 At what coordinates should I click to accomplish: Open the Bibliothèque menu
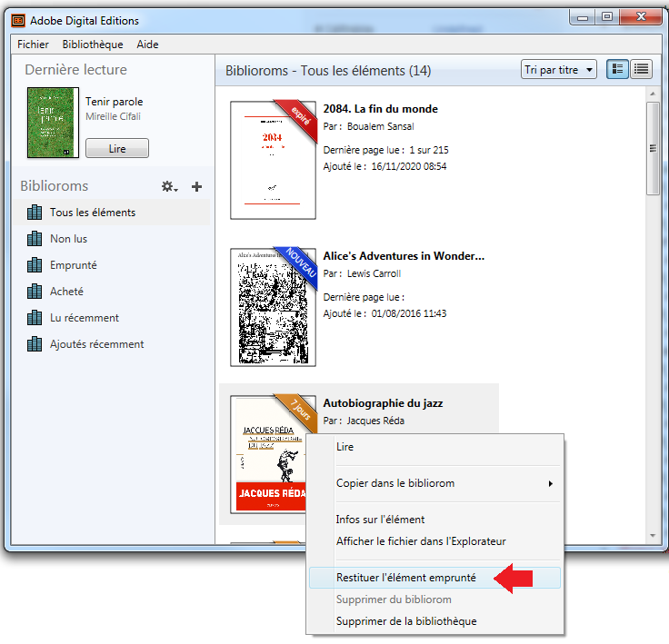click(93, 45)
